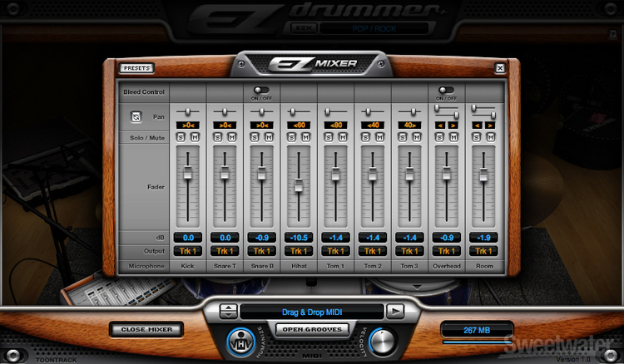
Task: Solo the Snare B channel
Action: tap(255, 137)
